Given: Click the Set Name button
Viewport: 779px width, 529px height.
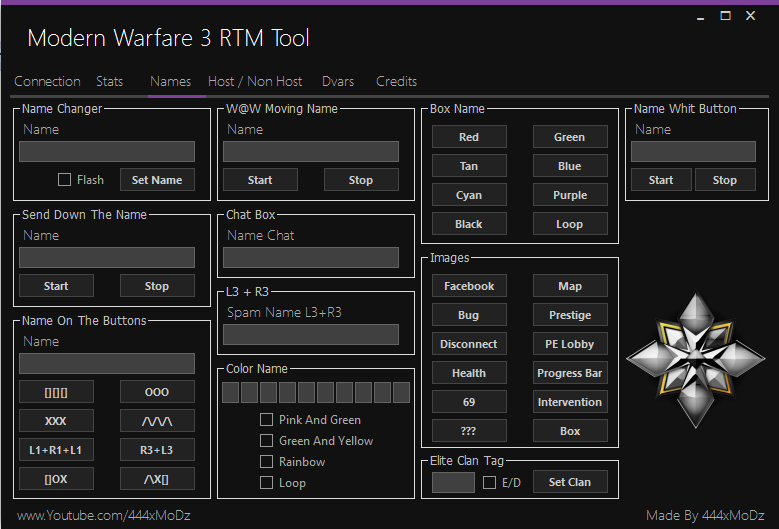Looking at the screenshot, I should coord(157,180).
